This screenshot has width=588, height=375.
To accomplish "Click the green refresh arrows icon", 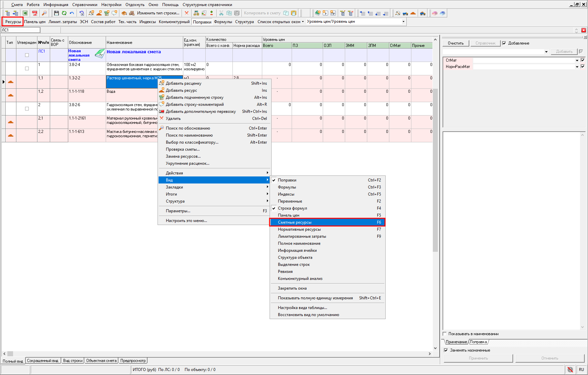I will pyautogui.click(x=64, y=13).
